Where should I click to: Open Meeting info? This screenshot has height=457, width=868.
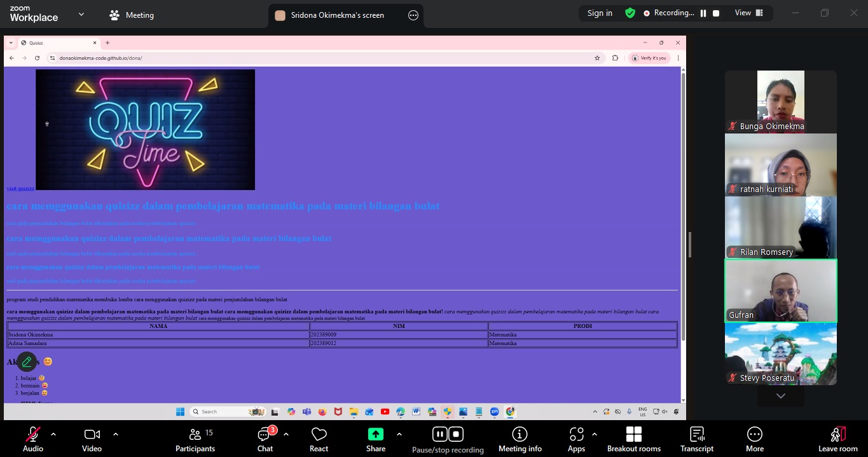(520, 439)
